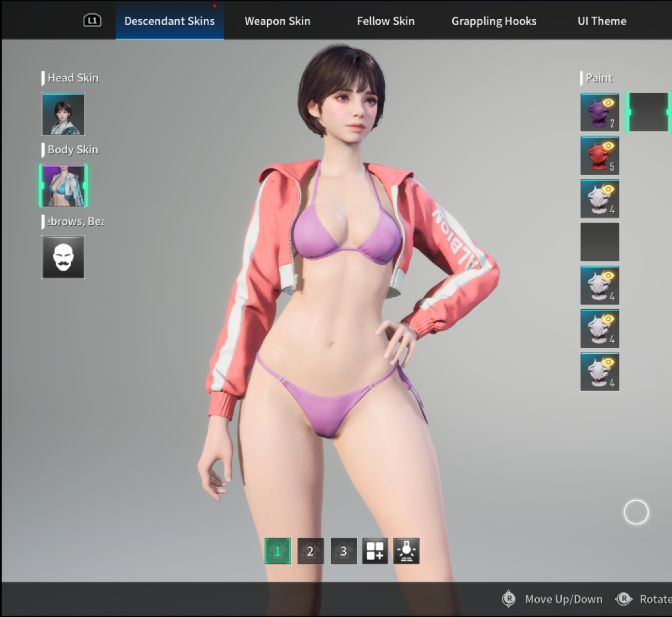Select the bottom white paint slot

(x=600, y=372)
